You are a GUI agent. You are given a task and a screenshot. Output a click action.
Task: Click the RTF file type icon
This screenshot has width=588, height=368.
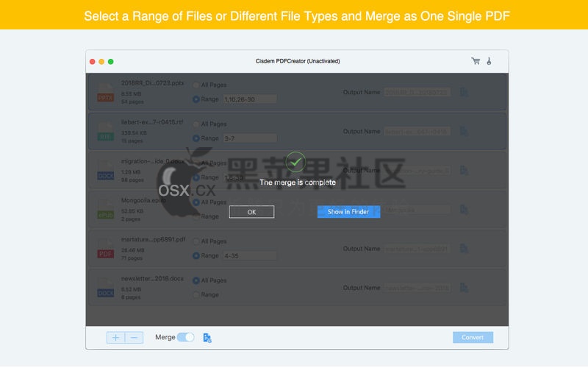[x=105, y=132]
